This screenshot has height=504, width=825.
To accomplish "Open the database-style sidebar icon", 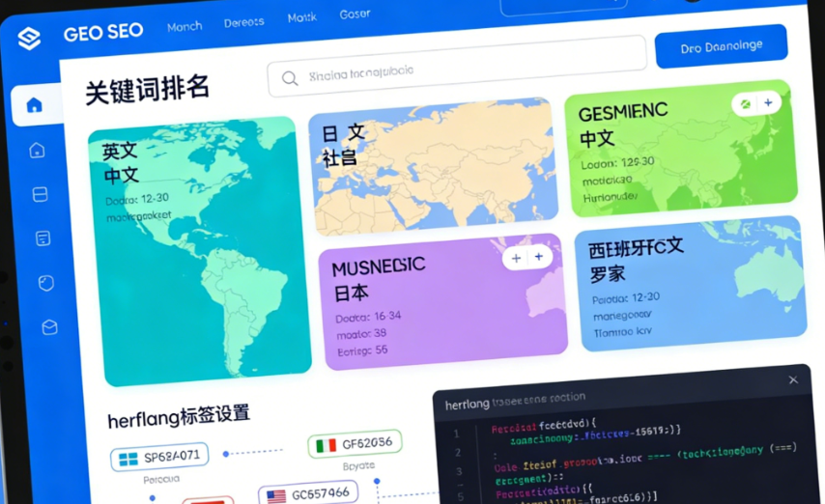I will [x=40, y=195].
